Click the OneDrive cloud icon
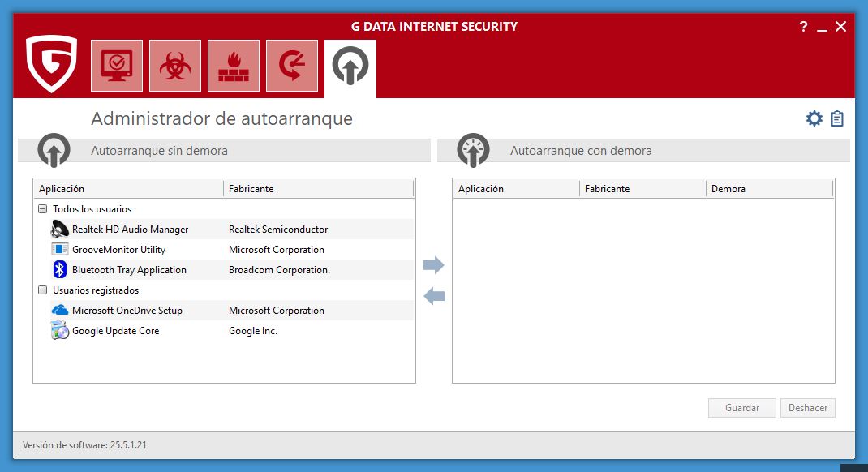The height and width of the screenshot is (472, 868). coord(59,311)
